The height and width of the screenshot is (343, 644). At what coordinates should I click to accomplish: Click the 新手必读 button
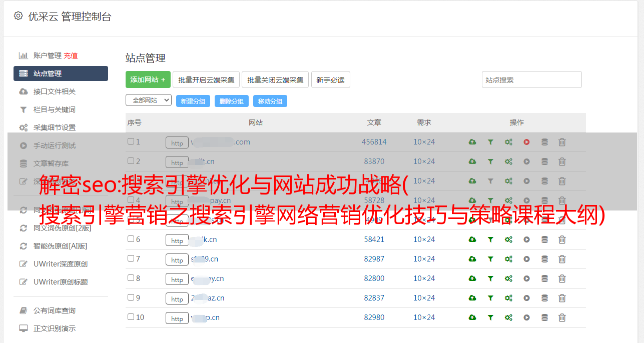coord(331,79)
